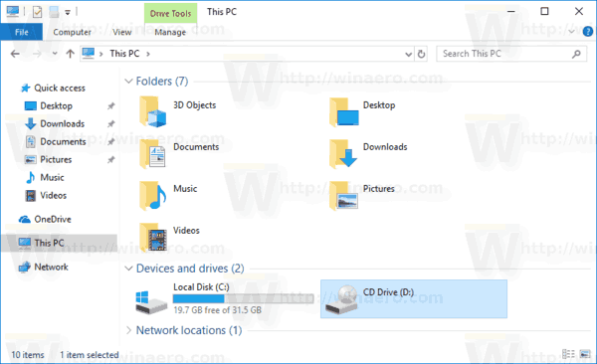
Task: Click Local Disk (C:) free space bar
Action: click(x=244, y=298)
